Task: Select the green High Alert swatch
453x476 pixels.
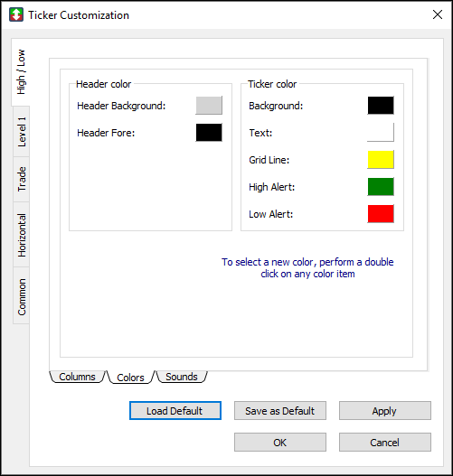Action: (381, 187)
